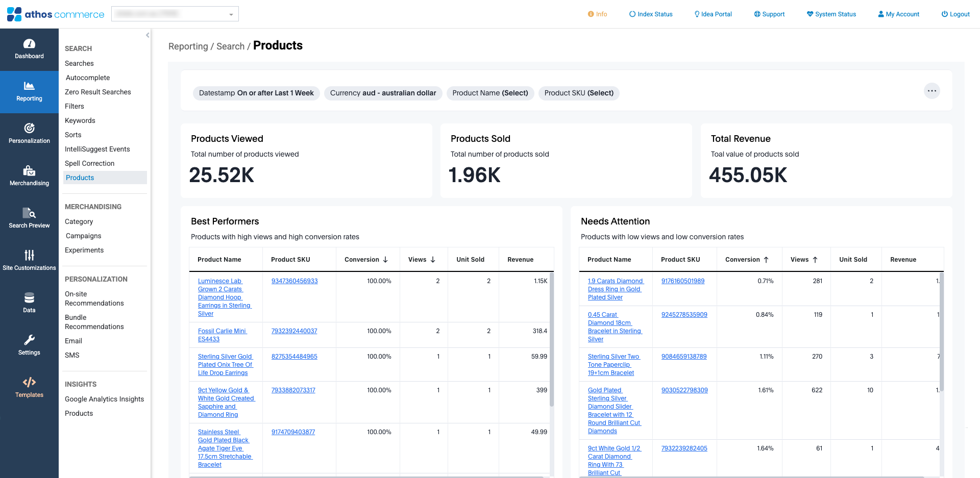Screen dimensions: 980x478
Task: Go to Google Analytics Insights
Action: pos(104,399)
